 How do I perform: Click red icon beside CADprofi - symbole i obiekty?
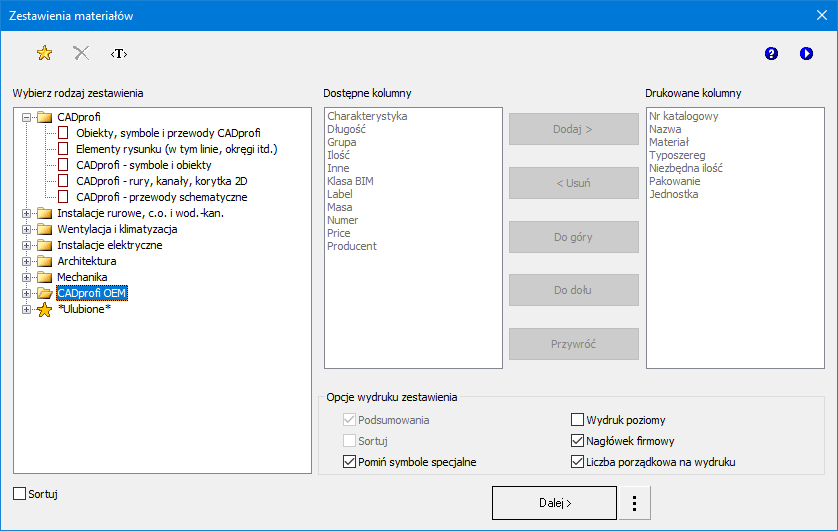[64, 166]
